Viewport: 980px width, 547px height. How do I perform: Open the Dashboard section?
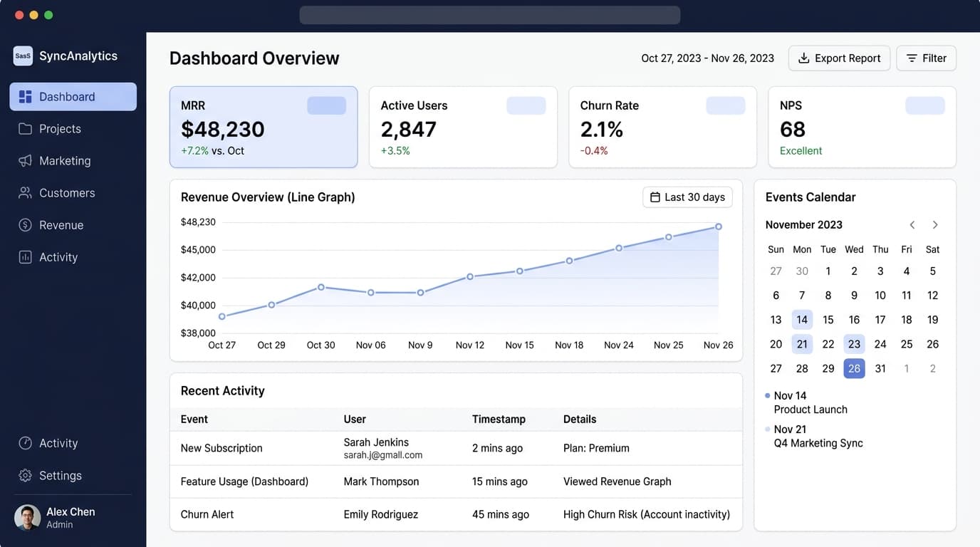point(73,97)
